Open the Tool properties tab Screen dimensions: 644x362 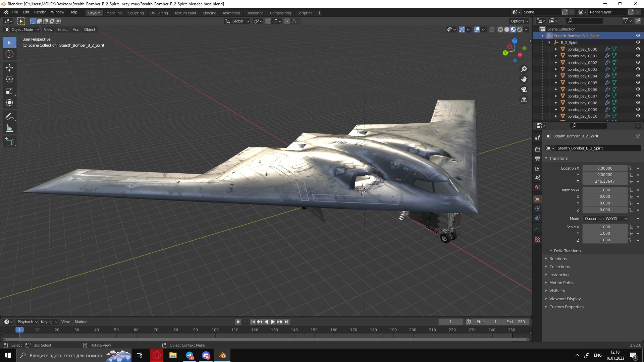538,137
